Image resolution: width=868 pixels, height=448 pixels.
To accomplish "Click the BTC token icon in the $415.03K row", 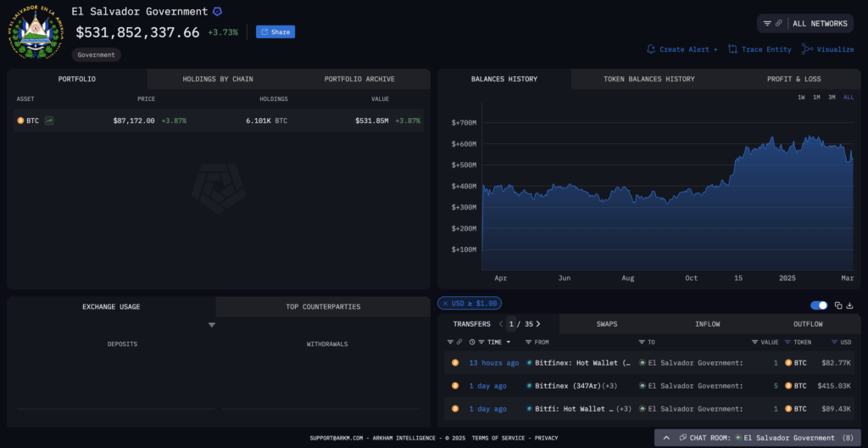I will [x=788, y=385].
